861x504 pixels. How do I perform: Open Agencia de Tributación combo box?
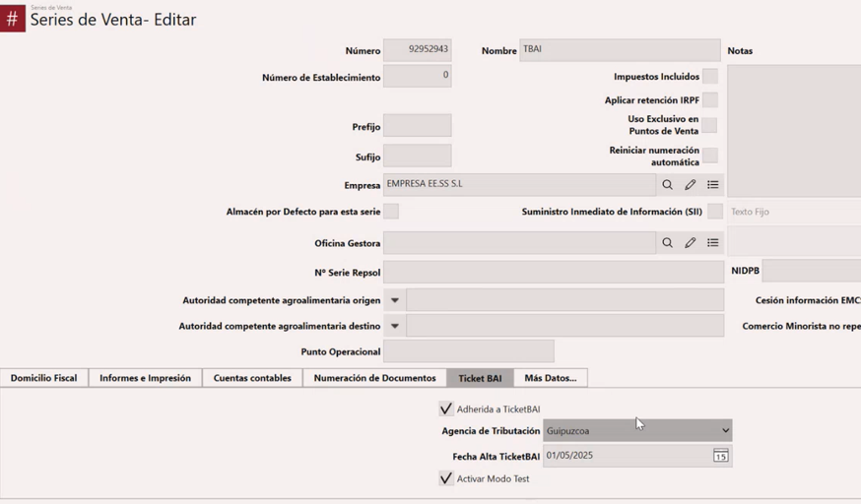pyautogui.click(x=637, y=430)
